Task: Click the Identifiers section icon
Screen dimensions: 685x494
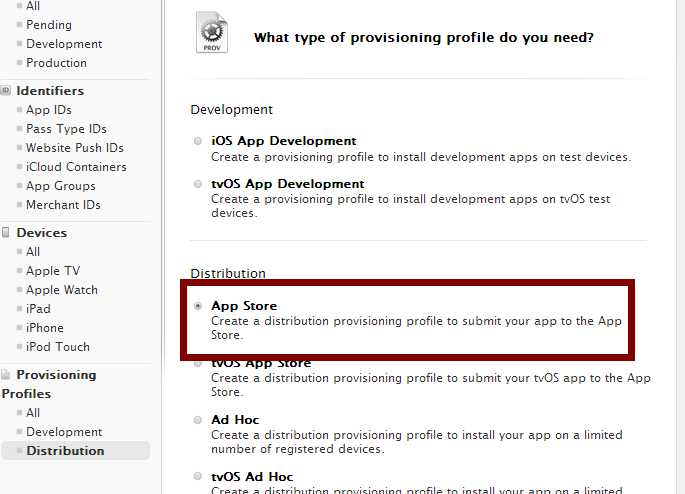Action: click(6, 90)
